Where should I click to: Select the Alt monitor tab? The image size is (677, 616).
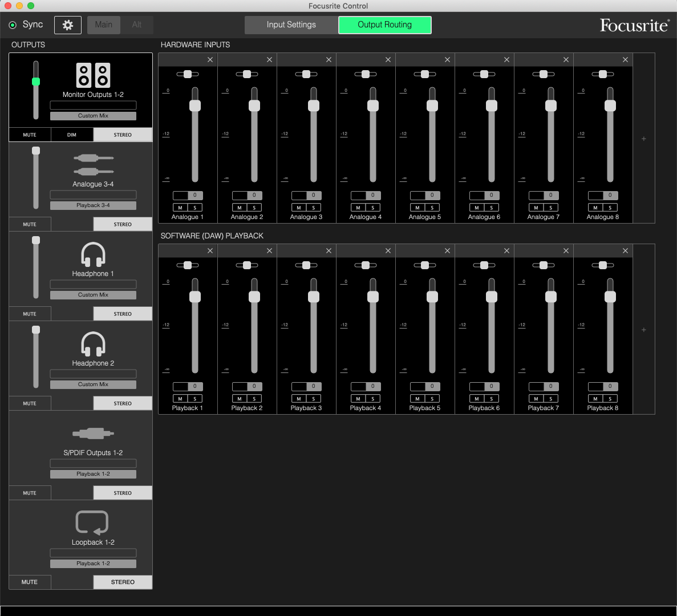click(x=137, y=25)
